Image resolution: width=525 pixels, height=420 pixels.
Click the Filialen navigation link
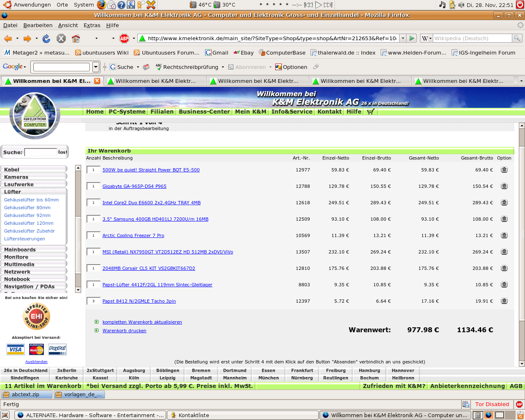click(162, 112)
